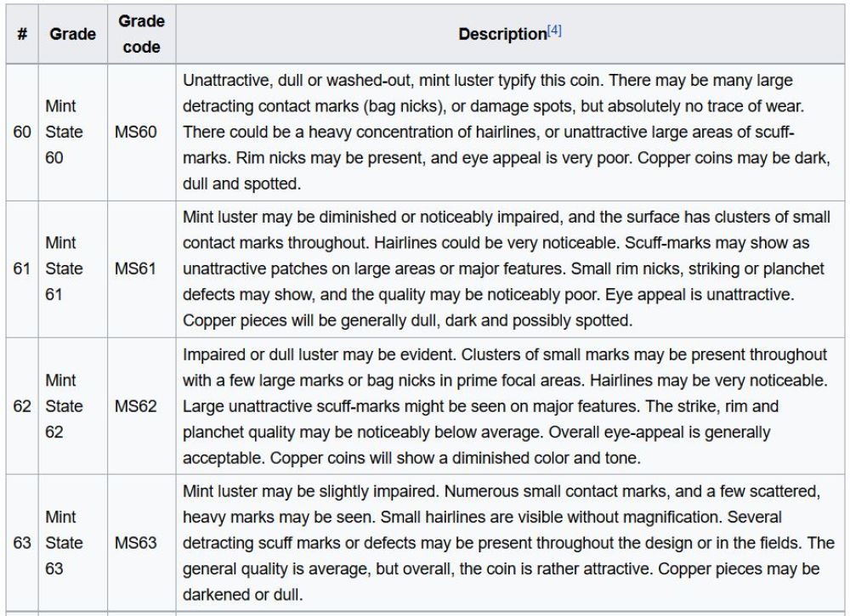
Task: Click the number 62 in first column
Action: [22, 406]
